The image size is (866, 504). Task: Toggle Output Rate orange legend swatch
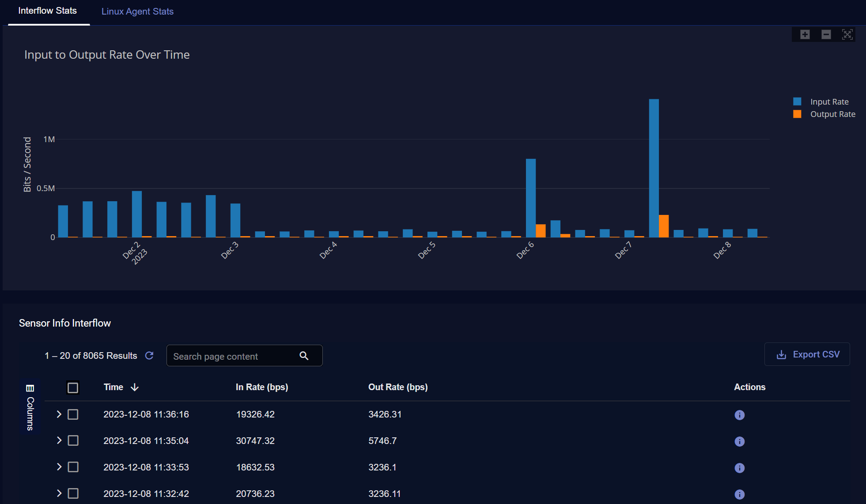click(797, 114)
